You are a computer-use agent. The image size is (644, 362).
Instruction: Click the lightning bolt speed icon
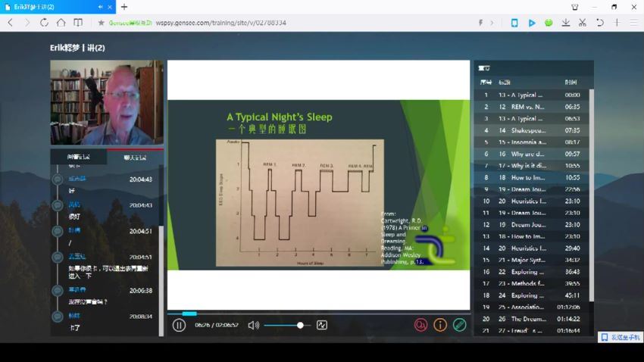(x=480, y=23)
